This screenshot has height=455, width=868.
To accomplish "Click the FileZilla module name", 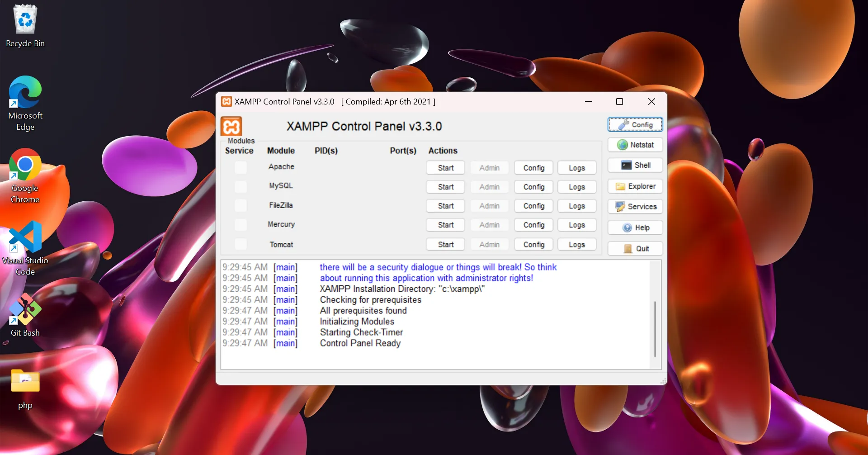I will (x=281, y=205).
